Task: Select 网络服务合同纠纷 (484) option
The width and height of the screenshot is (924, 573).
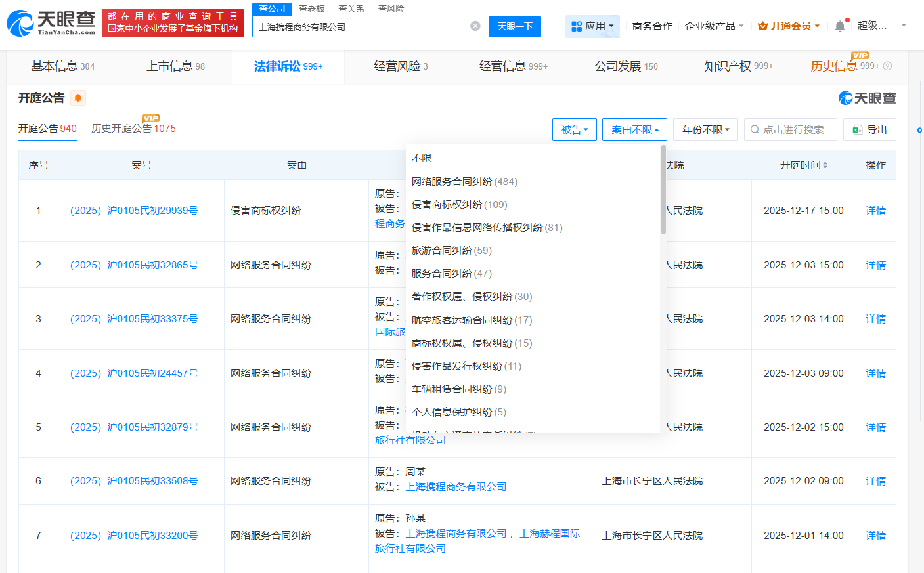Action: click(x=464, y=182)
